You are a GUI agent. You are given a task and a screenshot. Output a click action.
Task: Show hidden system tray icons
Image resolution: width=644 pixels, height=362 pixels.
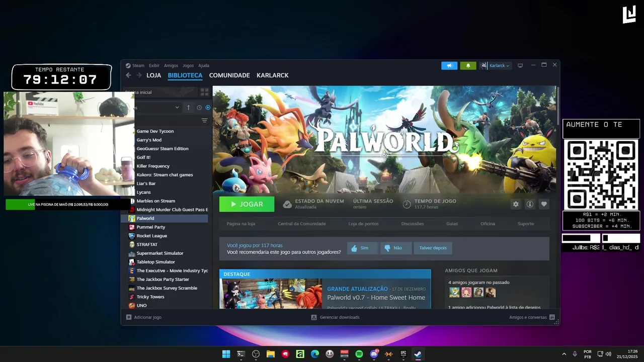(x=563, y=354)
